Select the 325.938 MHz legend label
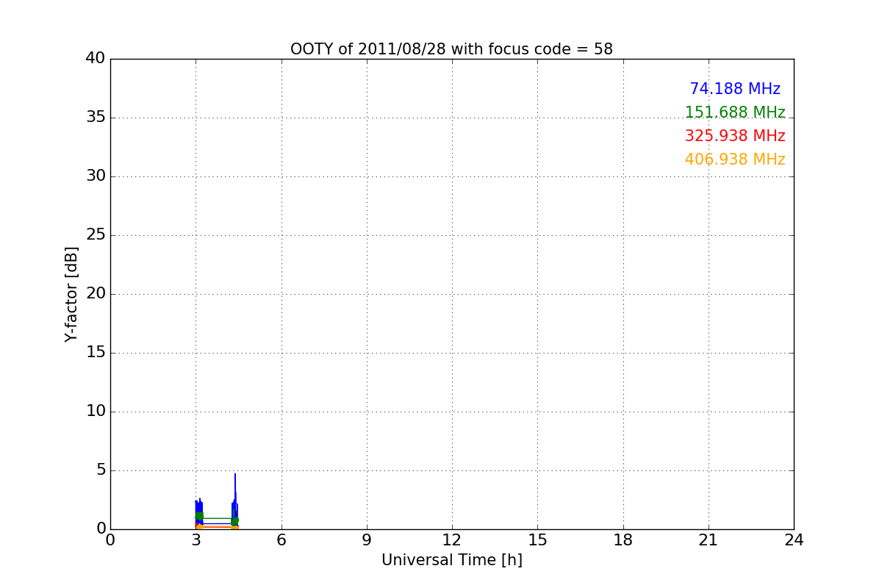Screen dimensions: 882x588 click(735, 136)
